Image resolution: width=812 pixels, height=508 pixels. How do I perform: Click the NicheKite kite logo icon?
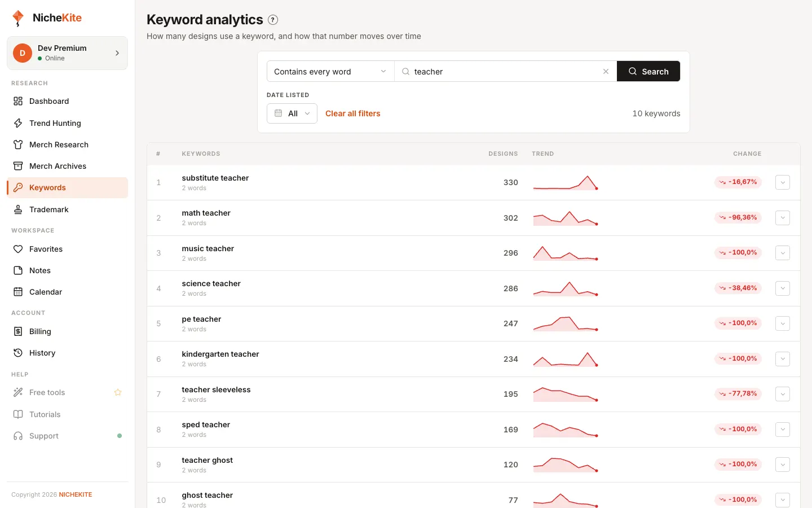[x=18, y=18]
